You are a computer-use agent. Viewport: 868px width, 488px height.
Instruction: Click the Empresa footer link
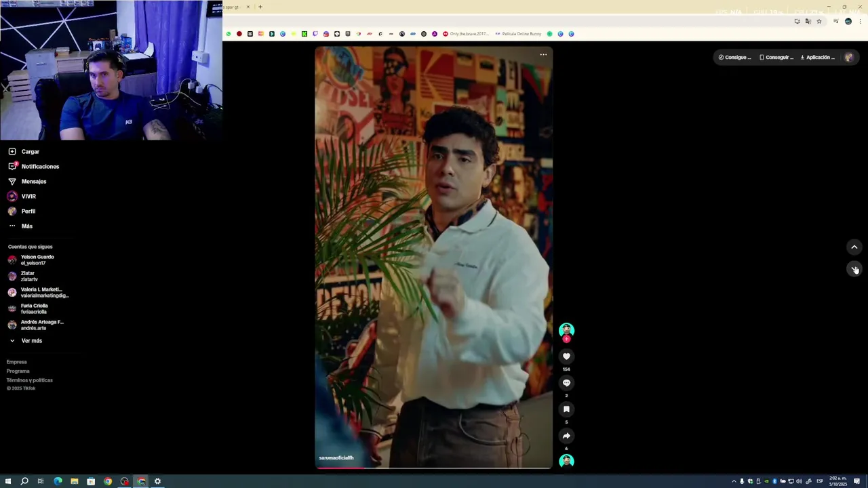(17, 362)
